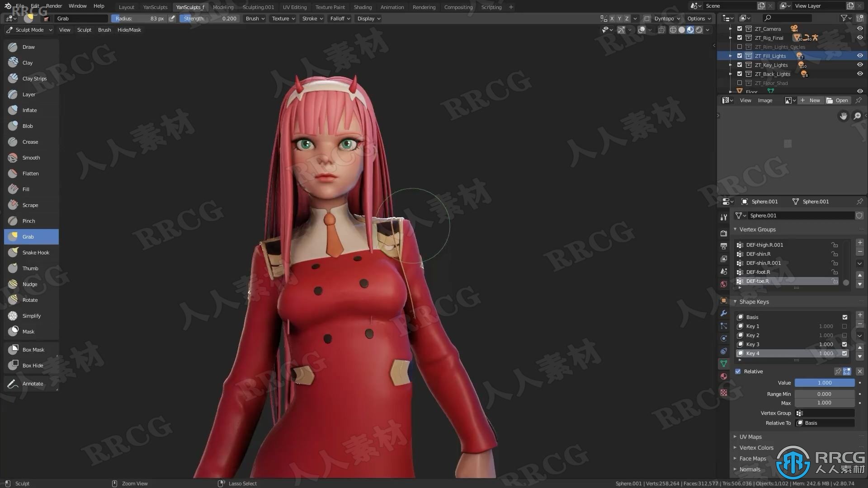Select the Scrape brush tool
This screenshot has width=868, height=488.
pyautogui.click(x=31, y=205)
